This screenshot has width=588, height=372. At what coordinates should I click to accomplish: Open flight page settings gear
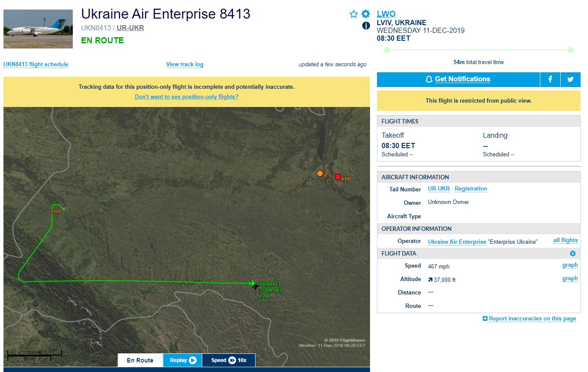click(x=366, y=14)
